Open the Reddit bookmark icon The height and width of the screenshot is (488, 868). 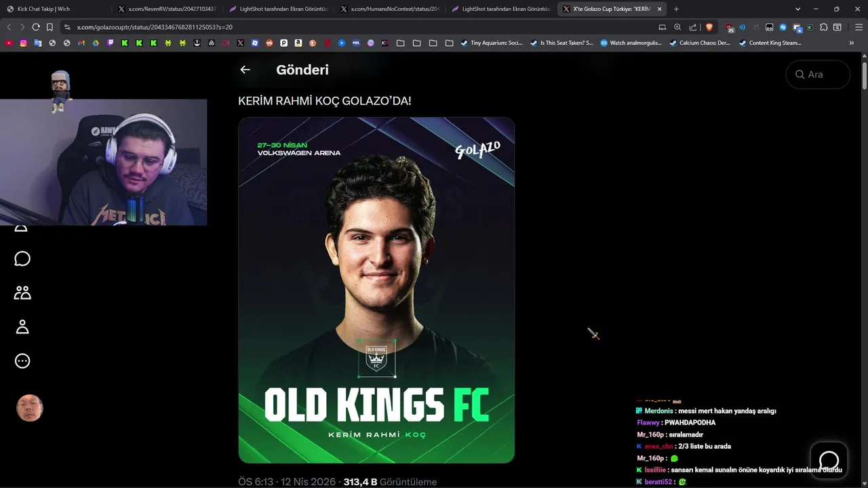tap(269, 43)
